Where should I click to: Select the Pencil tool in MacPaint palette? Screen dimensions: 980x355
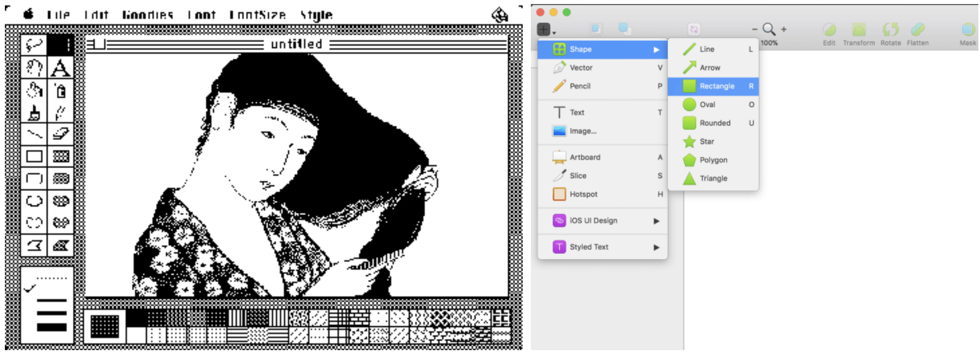coord(60,112)
